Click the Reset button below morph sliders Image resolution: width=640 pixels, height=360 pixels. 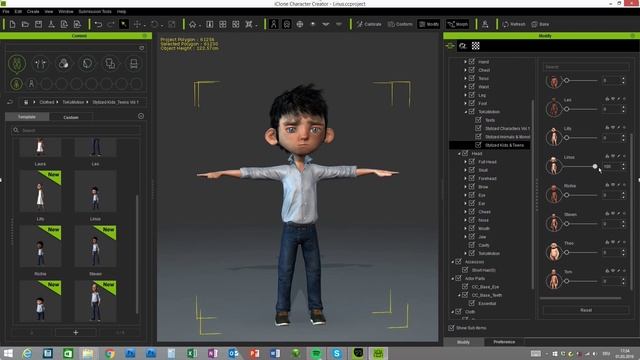[586, 310]
